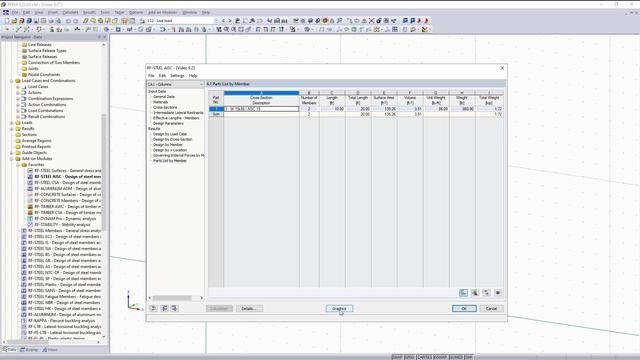Select Cross-Sections in dialog tree
This screenshot has width=640, height=360.
pyautogui.click(x=165, y=107)
